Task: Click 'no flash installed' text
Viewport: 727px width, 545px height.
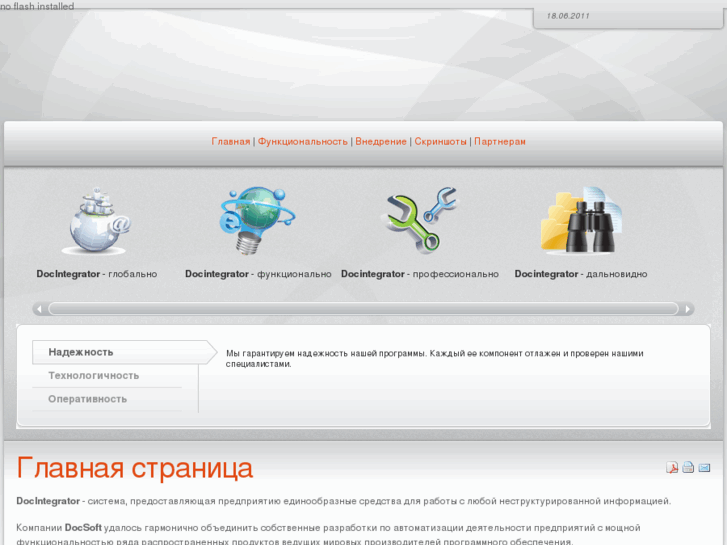Action: point(37,6)
